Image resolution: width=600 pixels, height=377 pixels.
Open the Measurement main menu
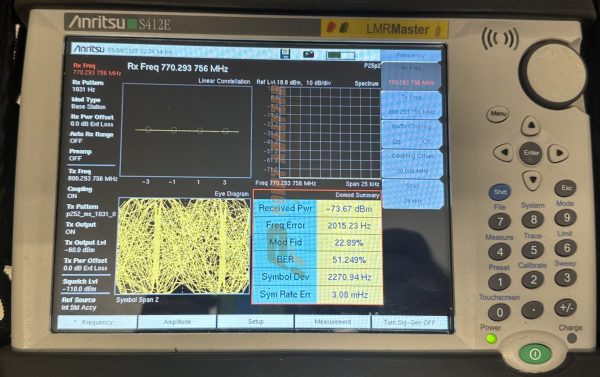(333, 322)
